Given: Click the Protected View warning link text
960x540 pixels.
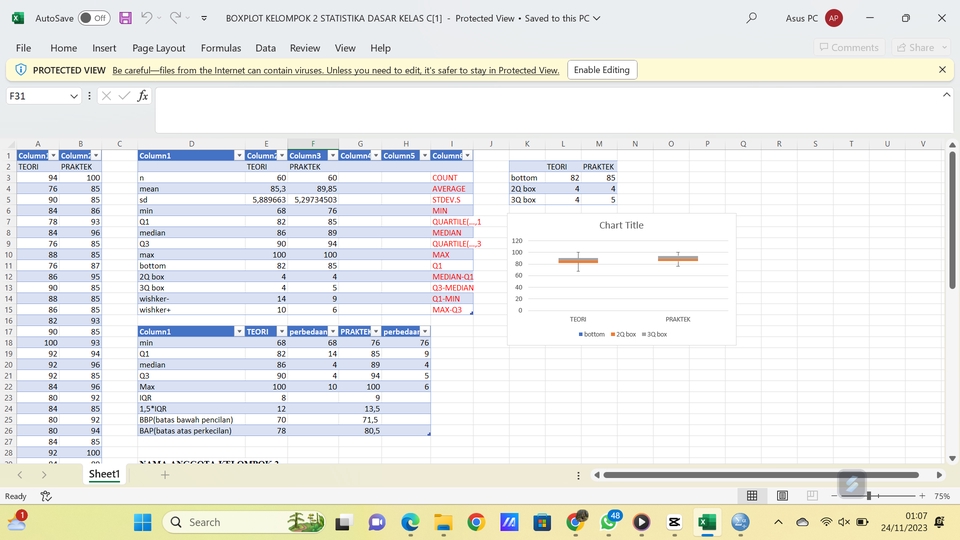Looking at the screenshot, I should [336, 70].
